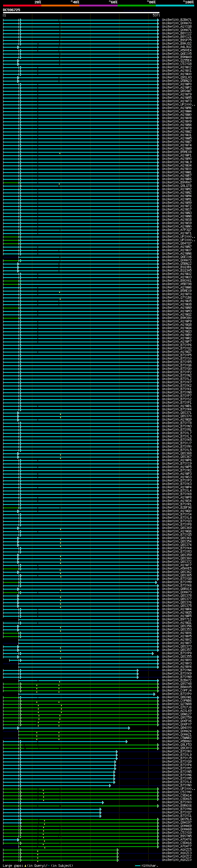Select hit label UniRef100_Q0HA21
Screen dimensions: 197x868
[x=177, y=735]
